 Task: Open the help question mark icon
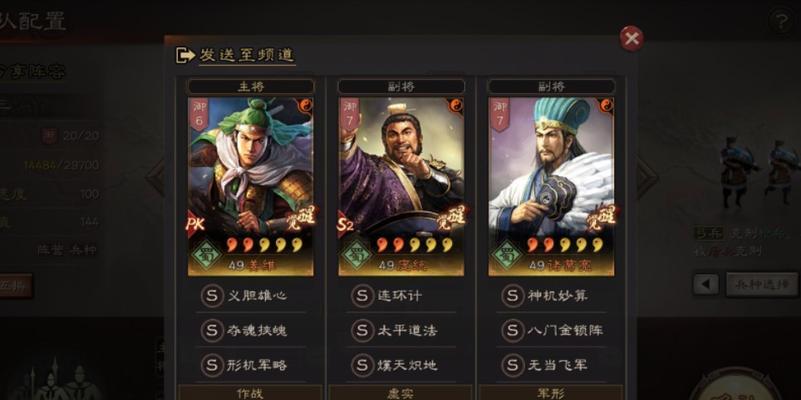click(782, 23)
